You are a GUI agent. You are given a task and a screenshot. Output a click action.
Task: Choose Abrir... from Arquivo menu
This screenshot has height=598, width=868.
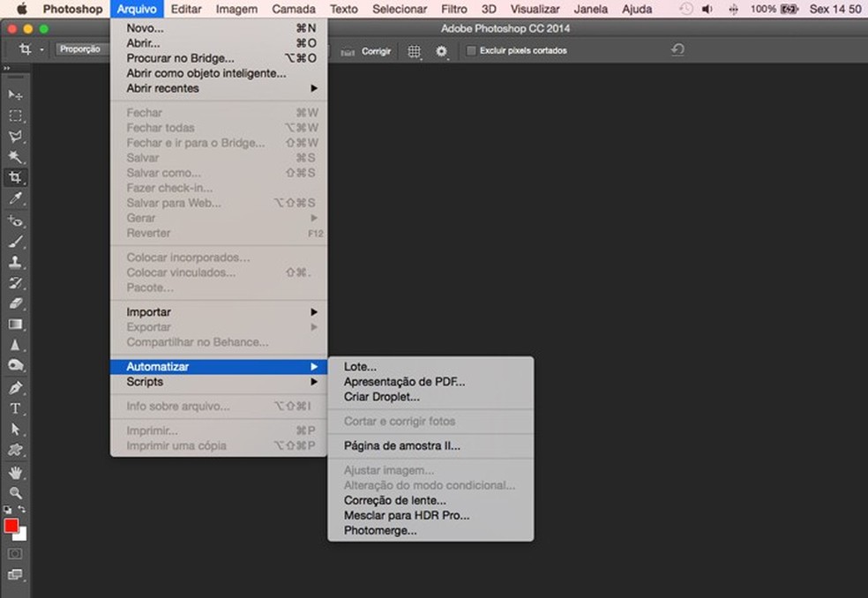[x=219, y=42]
